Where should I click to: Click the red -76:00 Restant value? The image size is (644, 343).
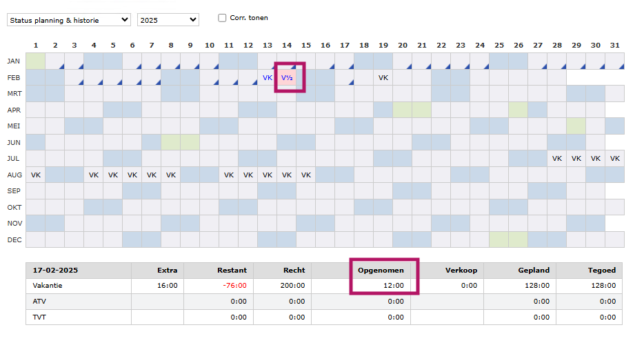236,285
